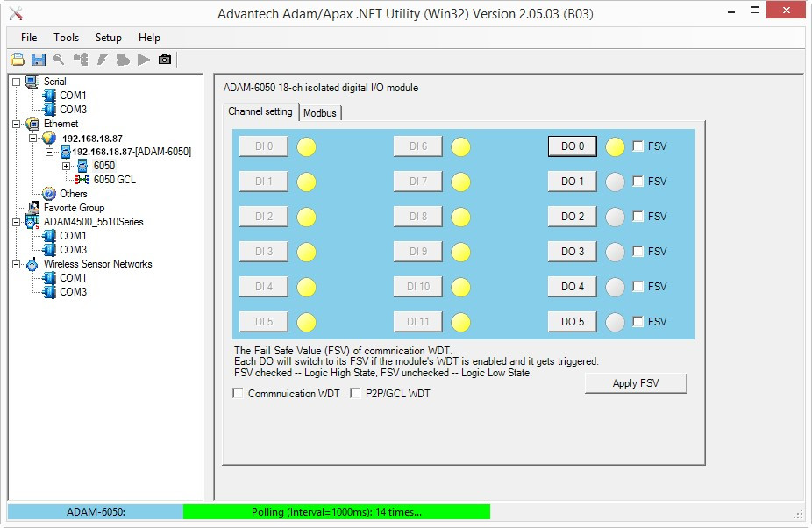Check the P2P/GCL WDT checkbox
Viewport: 812px width, 528px height.
tap(355, 393)
